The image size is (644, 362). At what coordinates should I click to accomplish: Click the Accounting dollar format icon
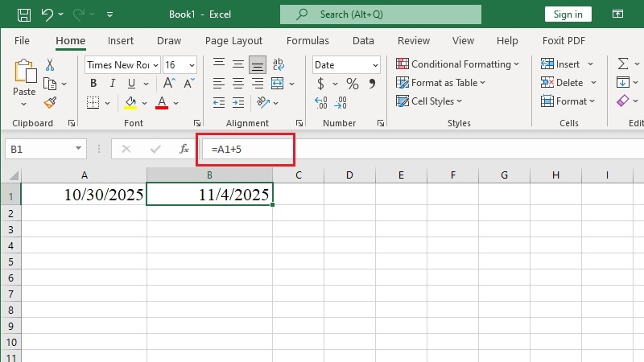(x=320, y=84)
